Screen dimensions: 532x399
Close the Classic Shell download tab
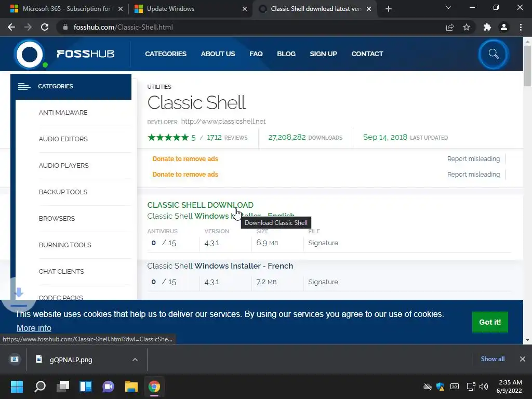369,9
